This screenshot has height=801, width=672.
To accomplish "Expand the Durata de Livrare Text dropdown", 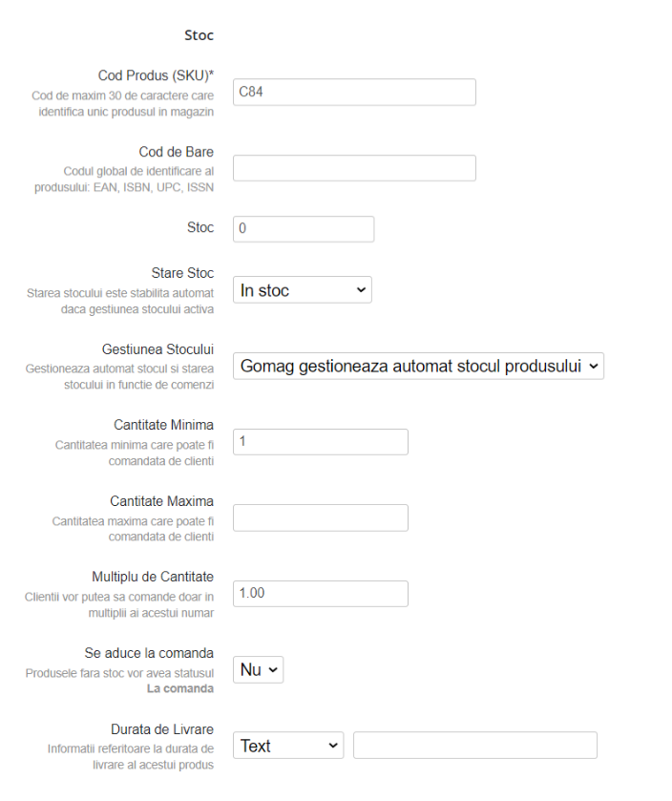I will [x=288, y=746].
